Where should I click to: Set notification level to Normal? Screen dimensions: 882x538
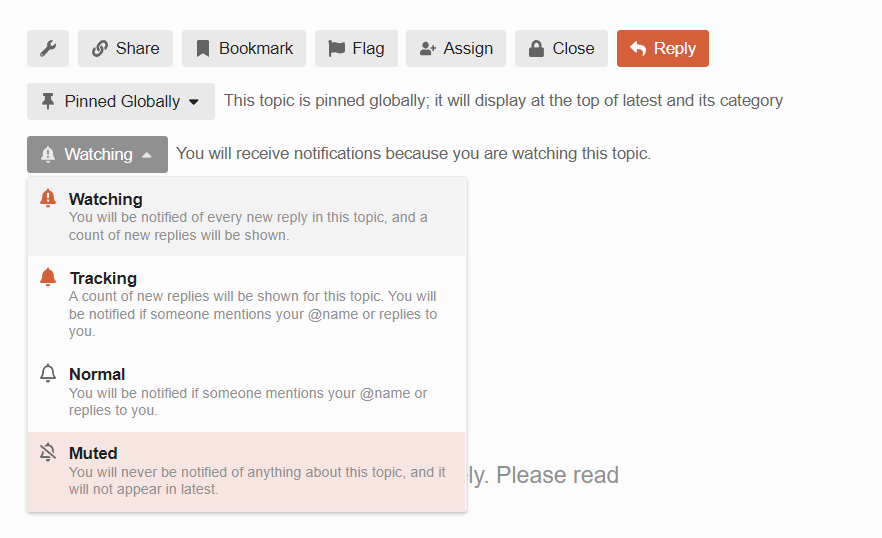(246, 392)
